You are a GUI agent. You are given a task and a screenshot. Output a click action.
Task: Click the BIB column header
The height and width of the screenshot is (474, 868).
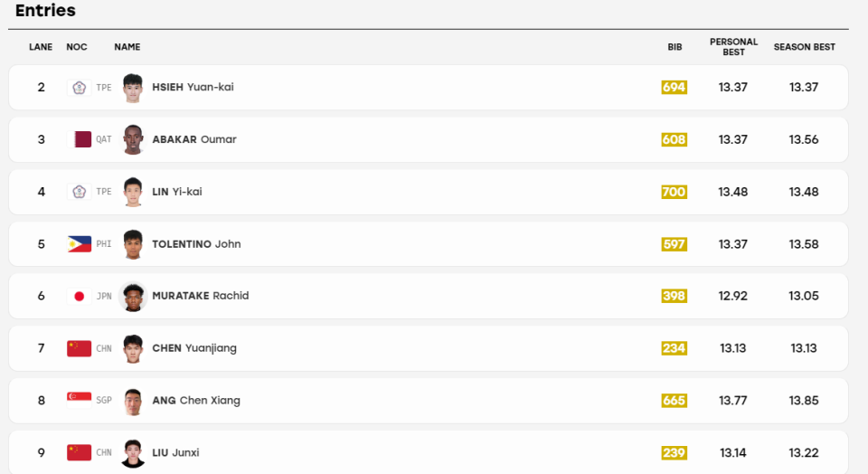[x=675, y=47]
